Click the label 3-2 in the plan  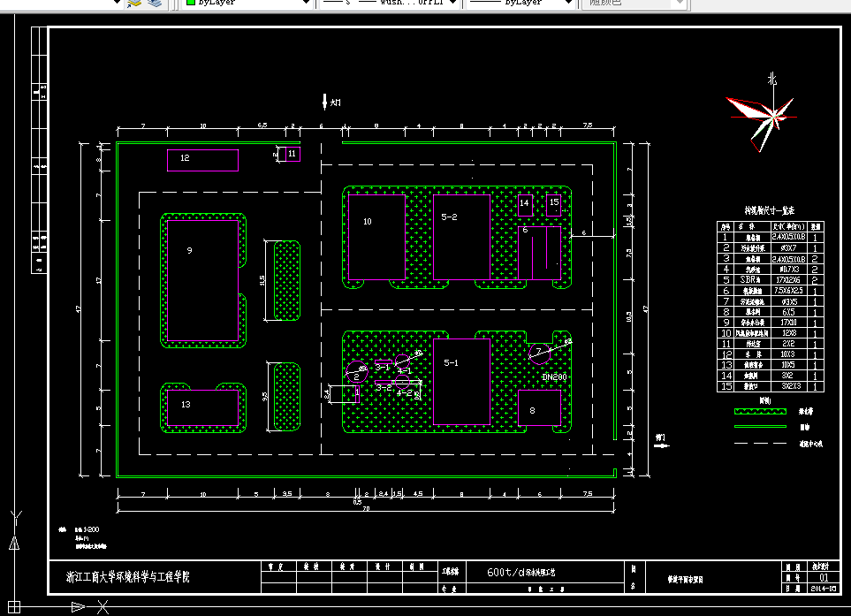click(x=384, y=388)
